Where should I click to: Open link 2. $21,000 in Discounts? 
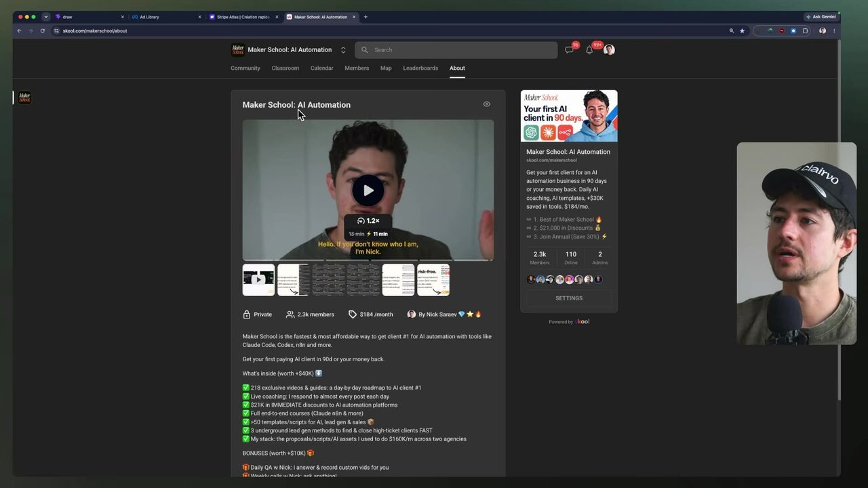coord(564,228)
